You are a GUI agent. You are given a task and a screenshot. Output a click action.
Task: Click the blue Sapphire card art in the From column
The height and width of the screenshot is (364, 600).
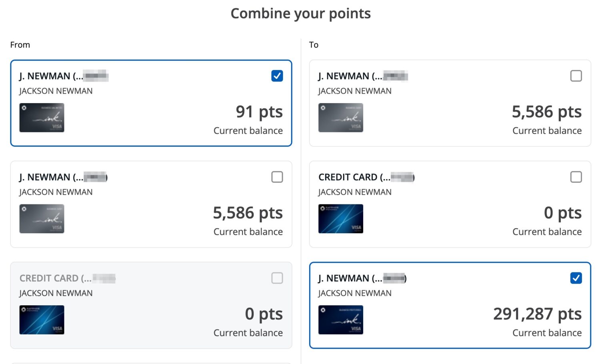42,320
